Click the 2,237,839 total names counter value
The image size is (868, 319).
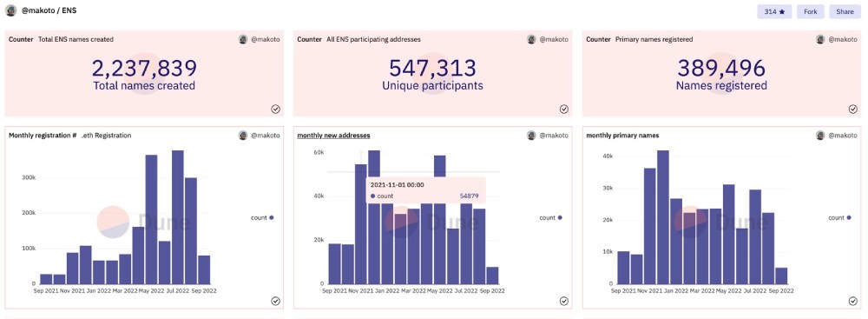pos(144,69)
